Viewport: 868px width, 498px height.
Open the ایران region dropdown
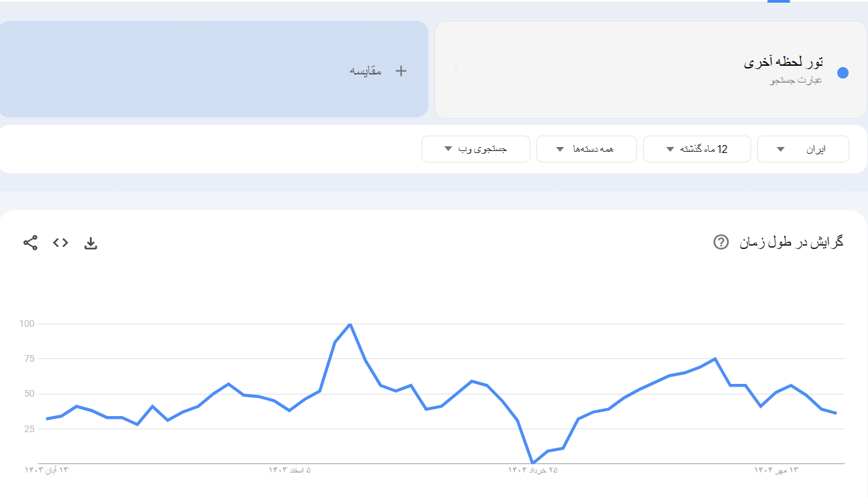point(803,148)
